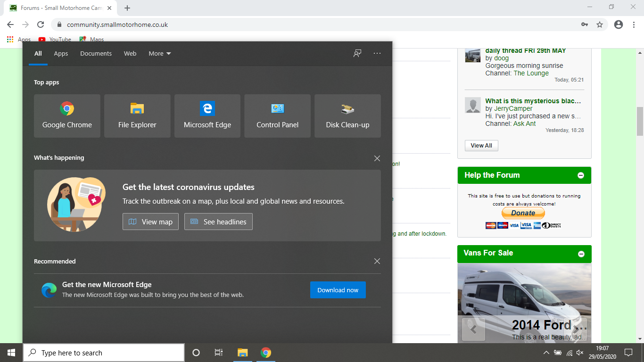Click the search feedback icon
The height and width of the screenshot is (362, 644).
[357, 53]
